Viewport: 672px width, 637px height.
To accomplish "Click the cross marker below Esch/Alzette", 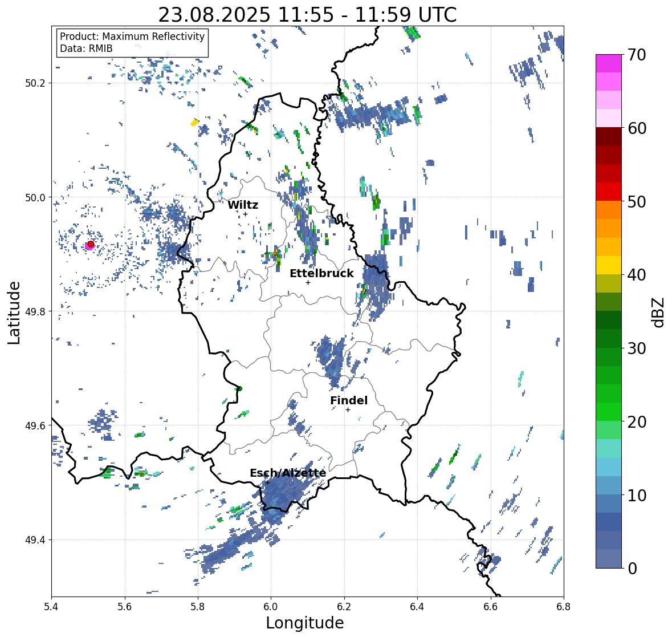I will point(267,482).
